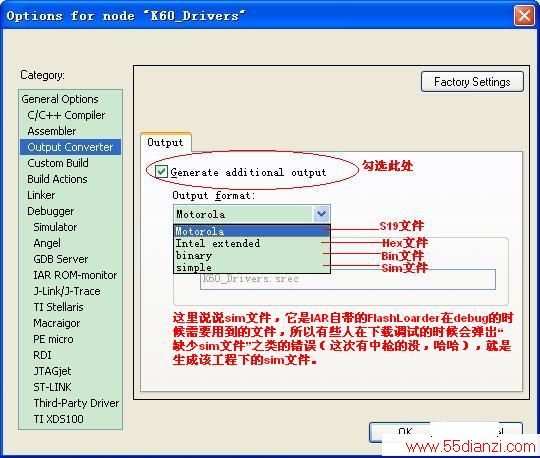The width and height of the screenshot is (540, 458).
Task: Go to the Linker category
Action: (x=41, y=195)
